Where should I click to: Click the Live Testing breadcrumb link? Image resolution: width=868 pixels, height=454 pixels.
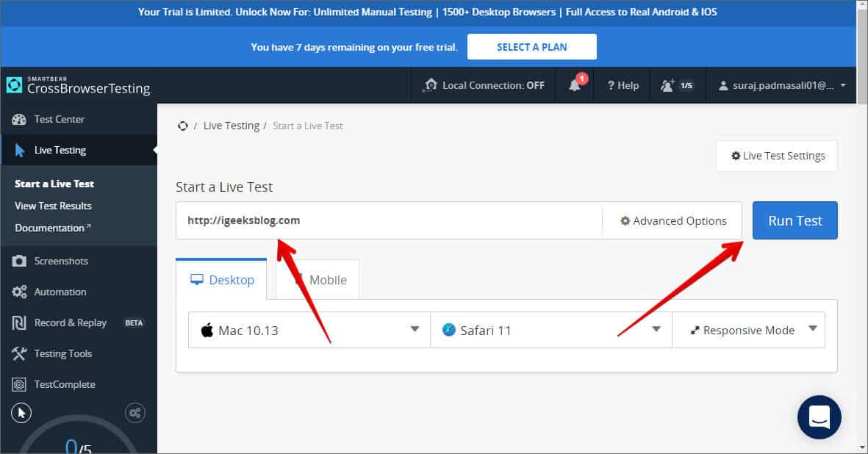pos(232,126)
